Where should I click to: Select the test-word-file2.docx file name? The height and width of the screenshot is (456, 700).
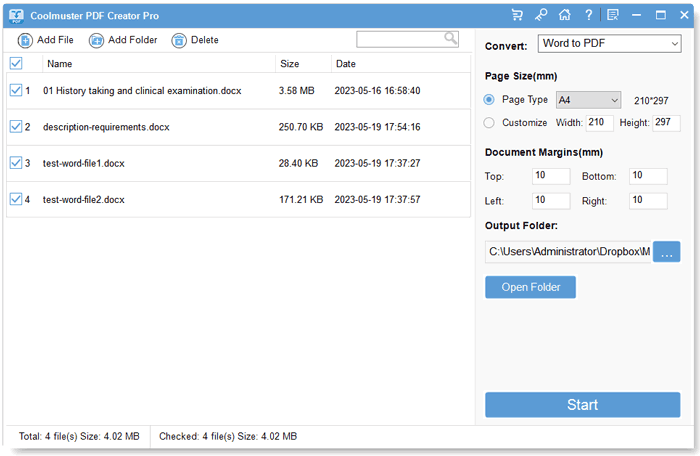pos(83,200)
